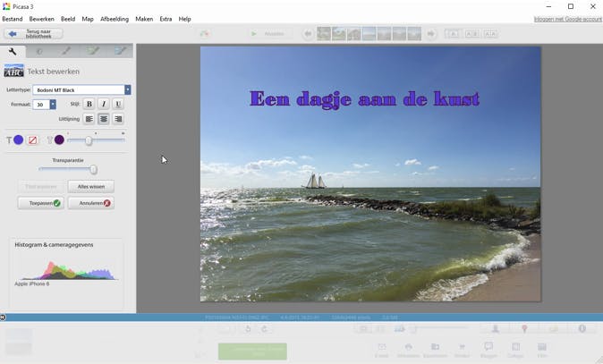This screenshot has height=364, width=603.
Task: Click Toepassen to apply the text
Action: [41, 203]
